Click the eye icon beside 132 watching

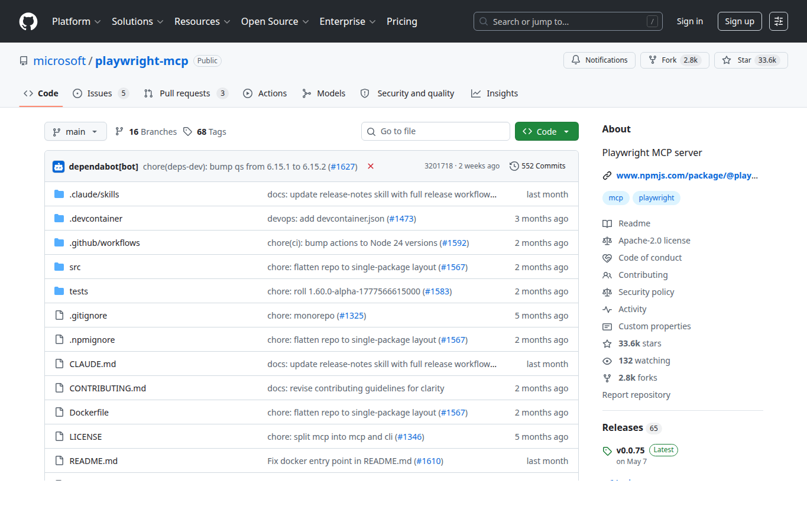607,361
